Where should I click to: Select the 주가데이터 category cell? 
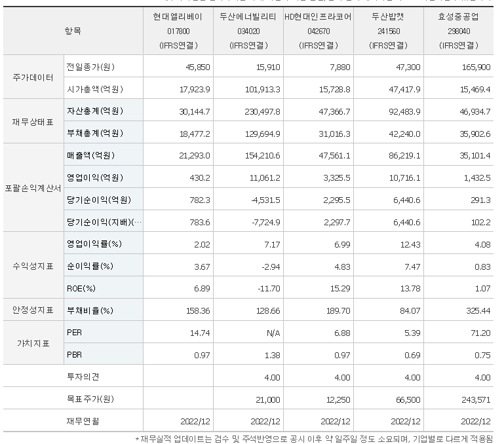(33, 77)
